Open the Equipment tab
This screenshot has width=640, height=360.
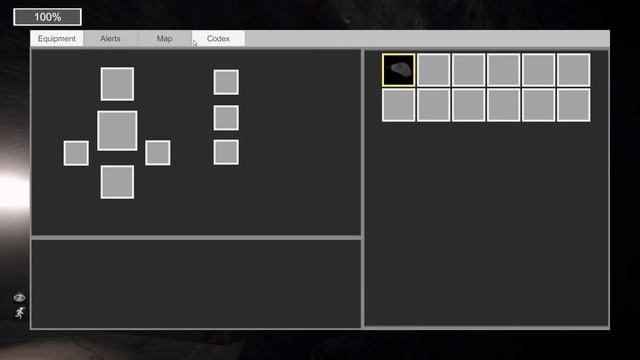point(57,38)
